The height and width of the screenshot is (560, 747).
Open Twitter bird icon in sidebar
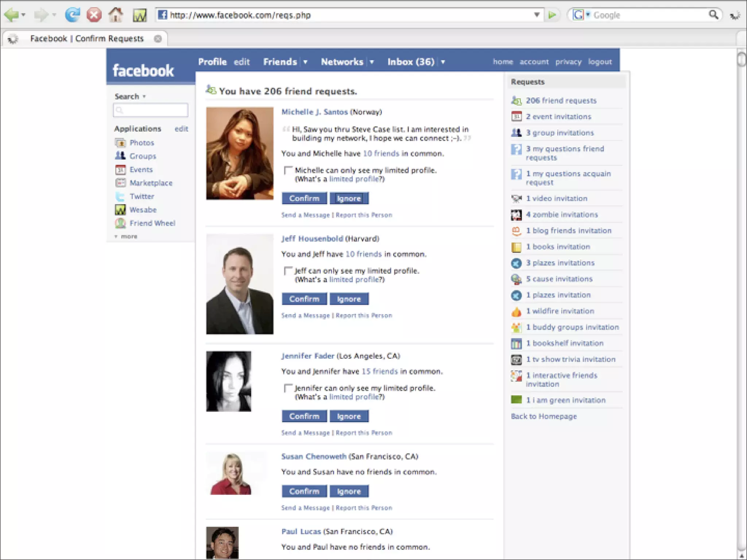tap(120, 197)
